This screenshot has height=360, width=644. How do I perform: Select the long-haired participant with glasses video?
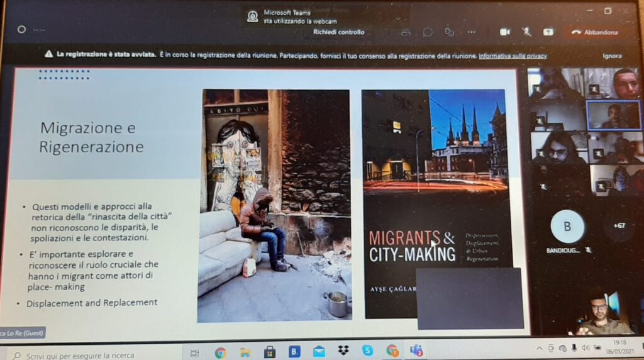[559, 147]
